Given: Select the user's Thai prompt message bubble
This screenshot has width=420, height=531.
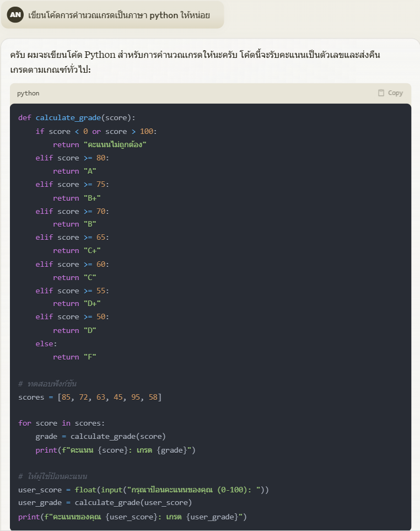Looking at the screenshot, I should (x=119, y=15).
